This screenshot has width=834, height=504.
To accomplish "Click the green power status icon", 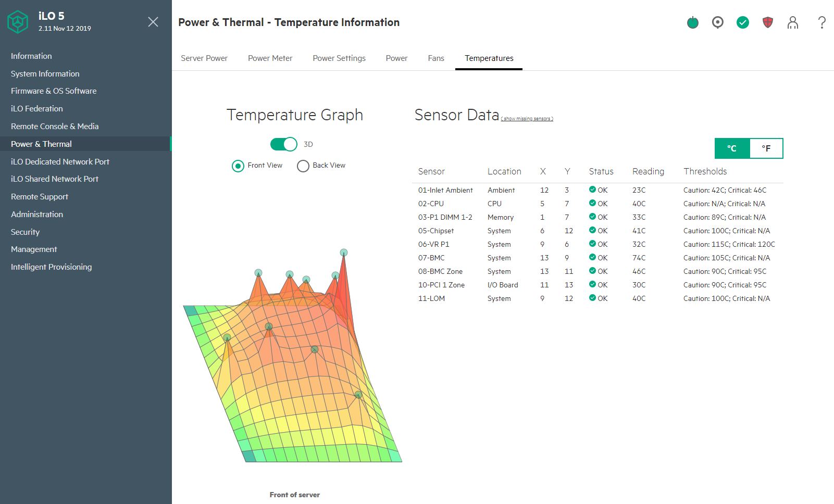I will (692, 22).
